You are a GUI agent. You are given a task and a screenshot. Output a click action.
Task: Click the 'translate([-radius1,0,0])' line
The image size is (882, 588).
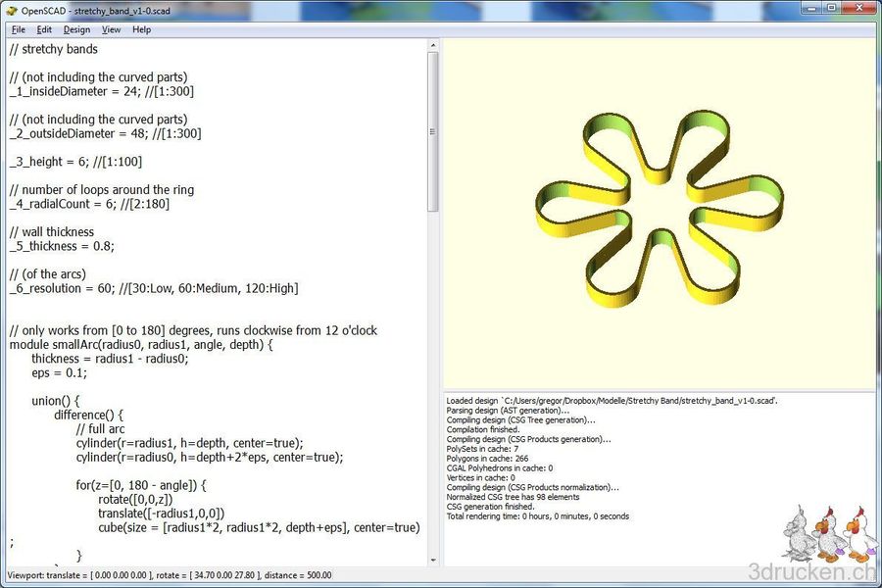point(161,514)
